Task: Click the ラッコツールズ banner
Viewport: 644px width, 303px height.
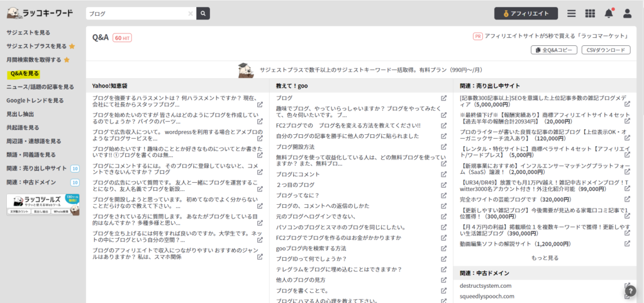Action: (x=43, y=205)
